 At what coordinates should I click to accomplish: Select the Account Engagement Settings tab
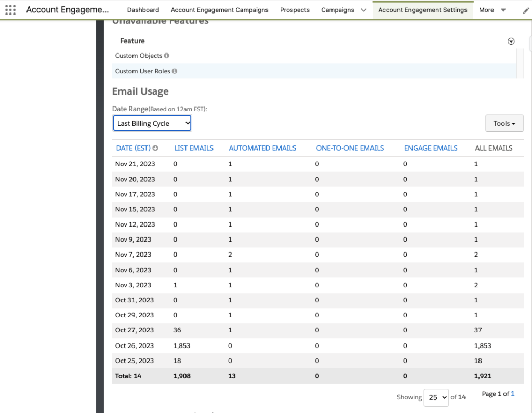pyautogui.click(x=422, y=10)
